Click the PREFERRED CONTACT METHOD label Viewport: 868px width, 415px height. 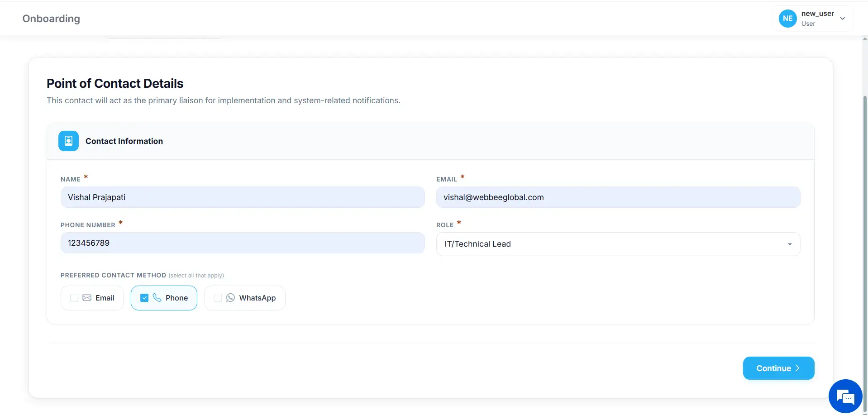[113, 275]
